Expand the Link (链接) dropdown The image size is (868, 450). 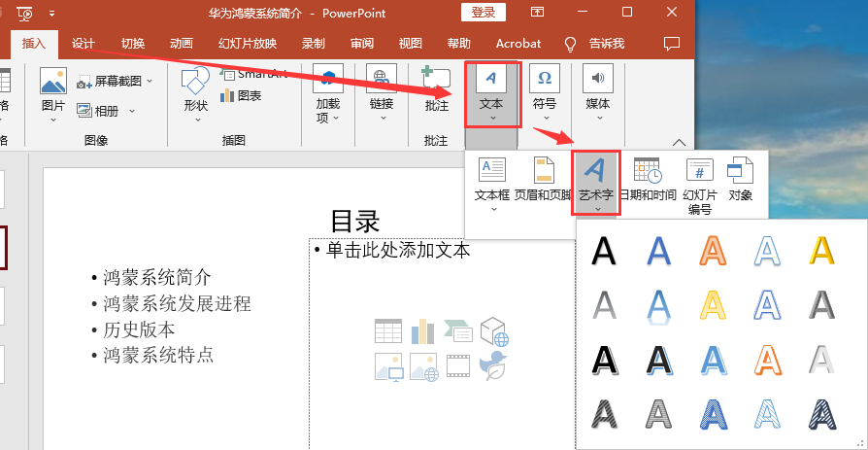[x=382, y=92]
